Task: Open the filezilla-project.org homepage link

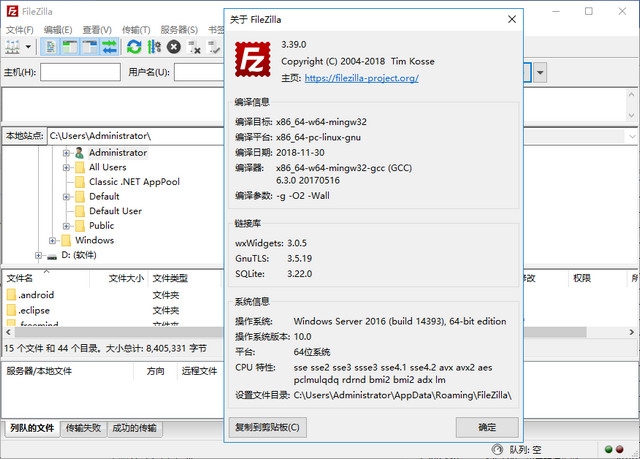Action: click(x=362, y=78)
